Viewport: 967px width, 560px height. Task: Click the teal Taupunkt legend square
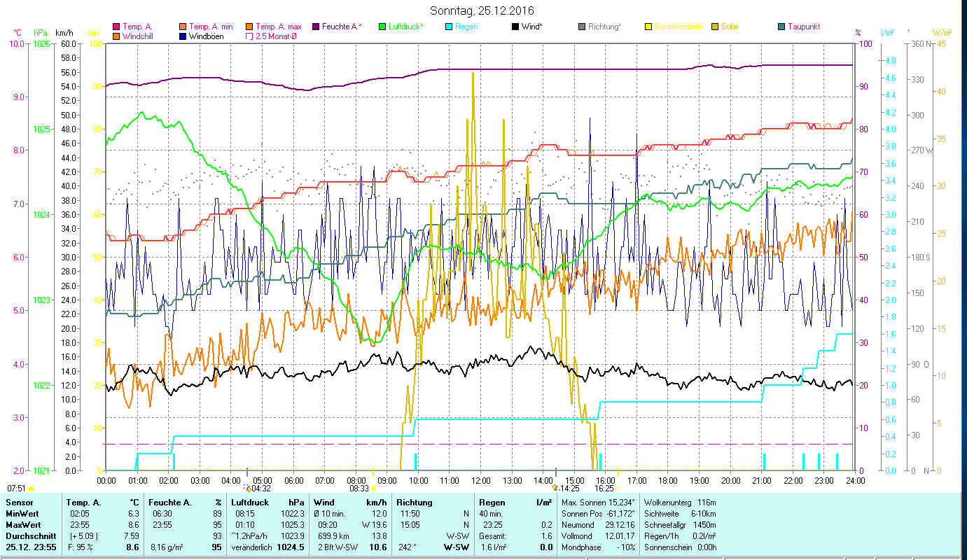click(781, 27)
